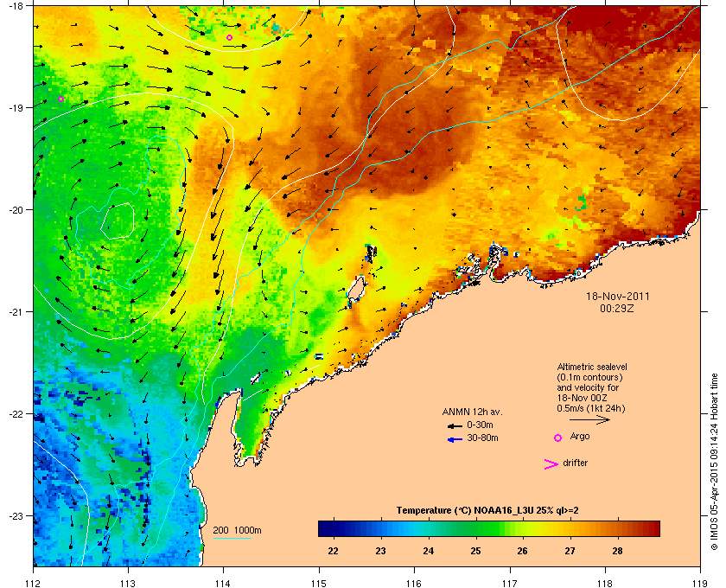Click the 0.5m/s velocity scale arrow

589,420
